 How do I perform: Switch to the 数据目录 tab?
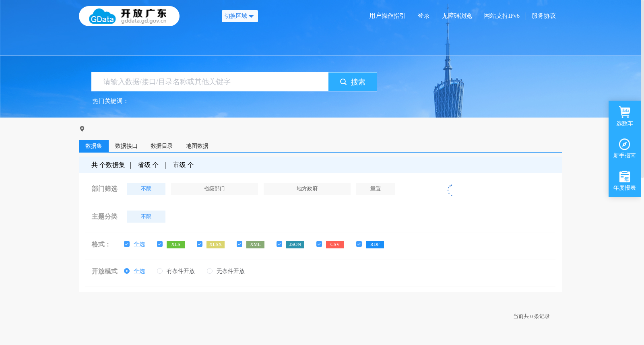(162, 146)
